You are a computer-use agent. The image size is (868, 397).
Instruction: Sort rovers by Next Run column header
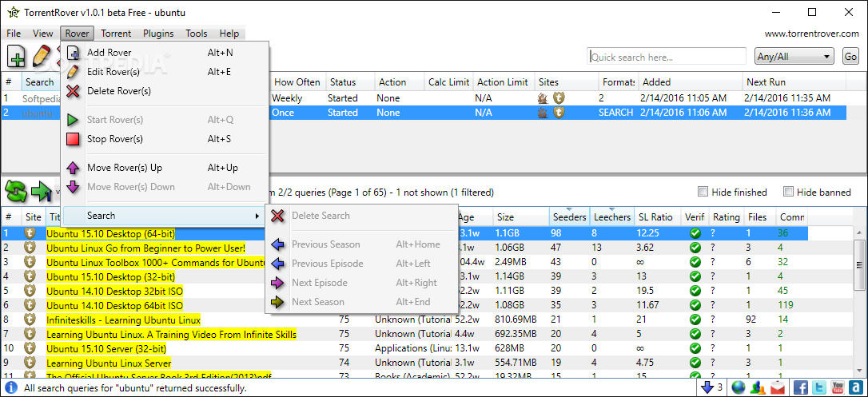click(x=794, y=81)
